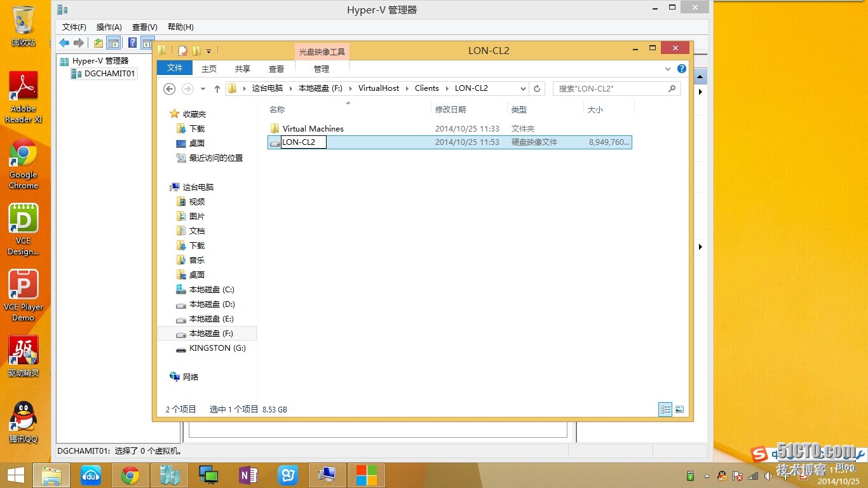Select 本地磁盘 (C:) in navigation pane
Image resolution: width=868 pixels, height=488 pixels.
[x=212, y=290]
